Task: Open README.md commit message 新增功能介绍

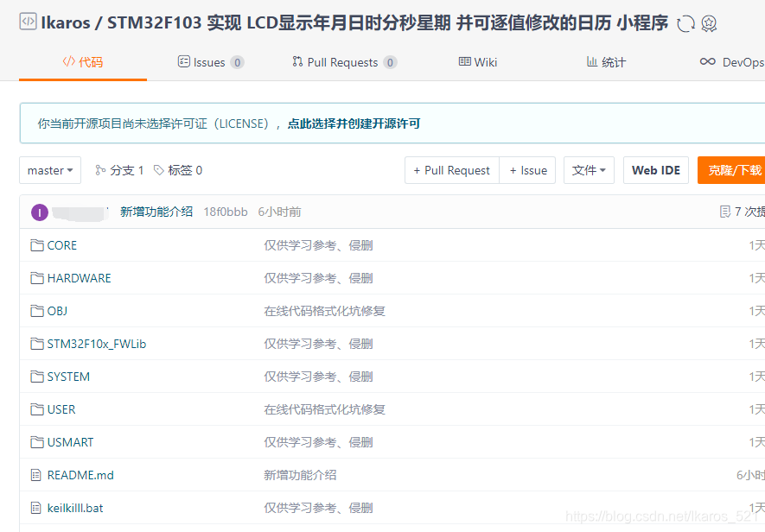Action: click(x=300, y=475)
